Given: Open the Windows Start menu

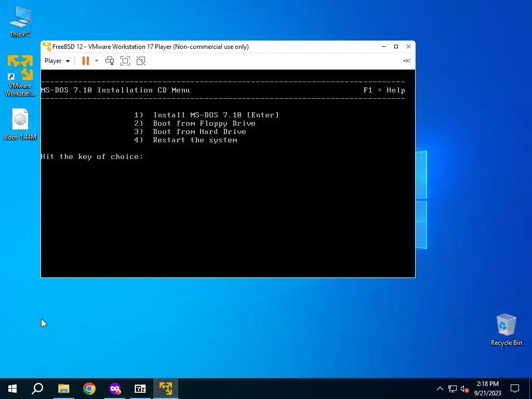Looking at the screenshot, I should pyautogui.click(x=12, y=389).
